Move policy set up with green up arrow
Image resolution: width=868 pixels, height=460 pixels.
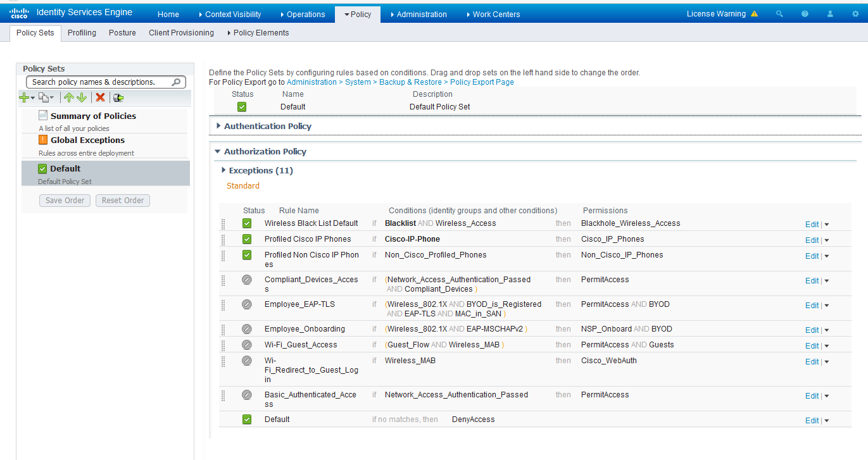(x=68, y=97)
